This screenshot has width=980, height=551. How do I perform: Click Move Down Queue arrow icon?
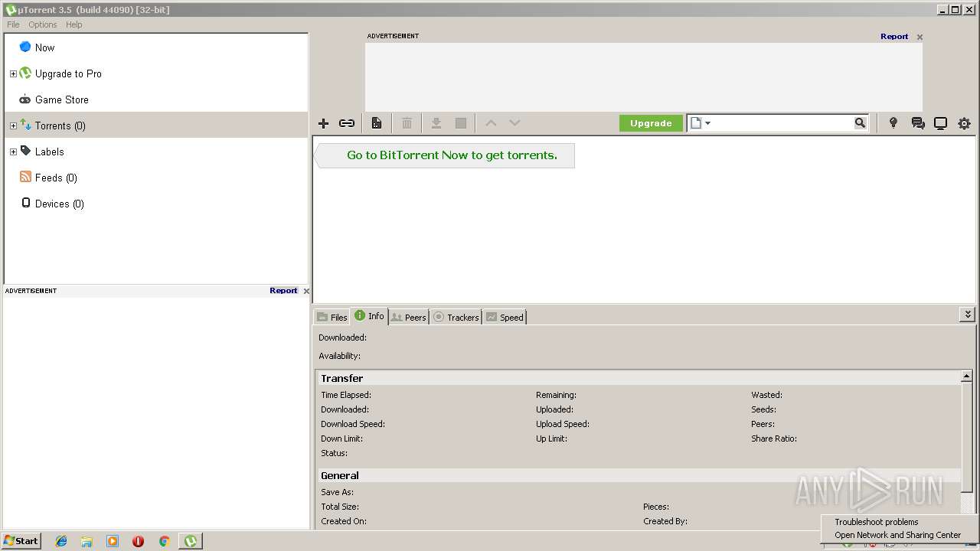(514, 123)
